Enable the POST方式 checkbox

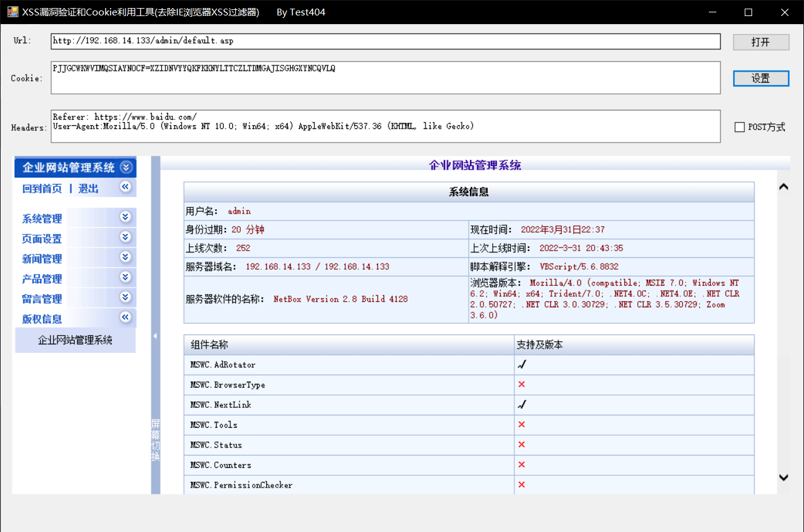(739, 127)
